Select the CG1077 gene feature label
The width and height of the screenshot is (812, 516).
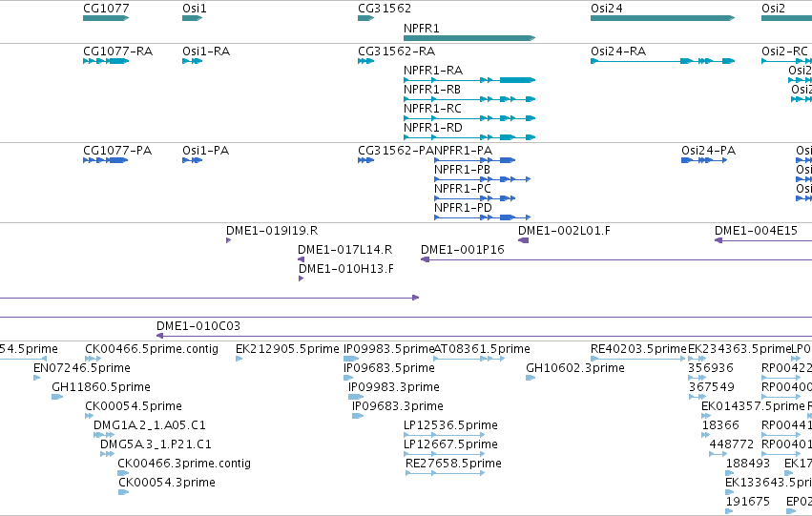106,9
